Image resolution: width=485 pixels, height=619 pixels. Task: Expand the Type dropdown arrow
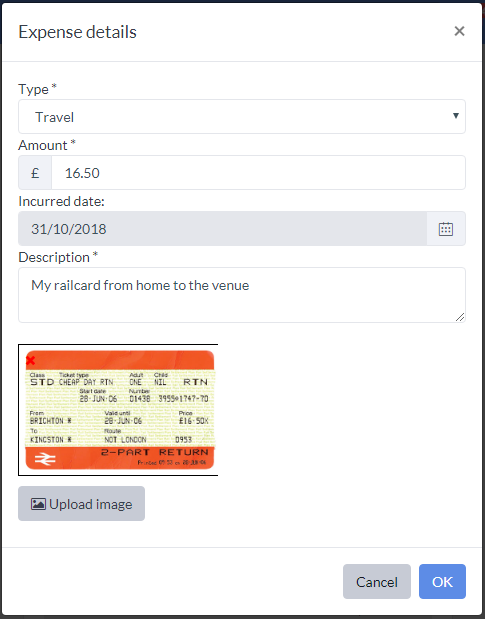456,116
